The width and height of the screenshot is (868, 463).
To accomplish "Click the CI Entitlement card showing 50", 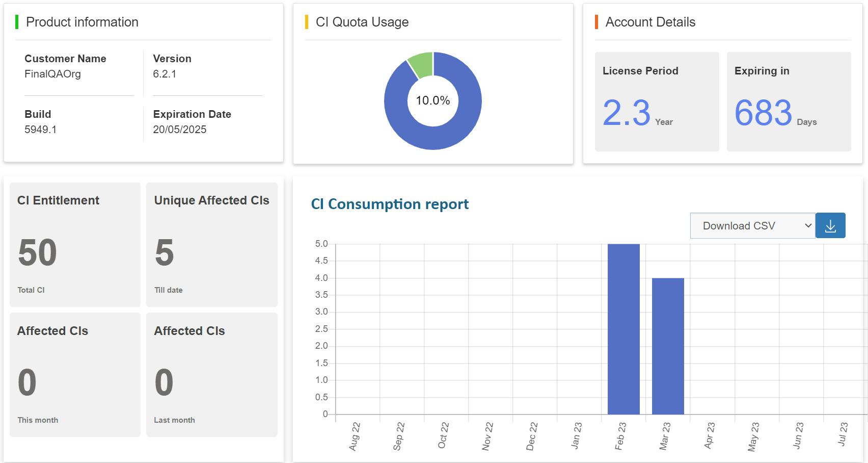I will click(75, 245).
